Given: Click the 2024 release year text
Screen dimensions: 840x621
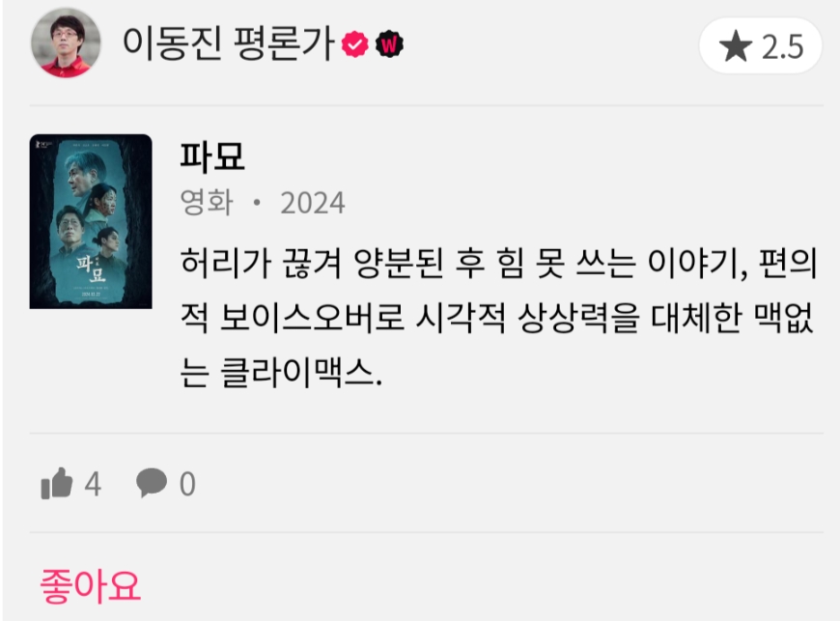Looking at the screenshot, I should tap(313, 203).
